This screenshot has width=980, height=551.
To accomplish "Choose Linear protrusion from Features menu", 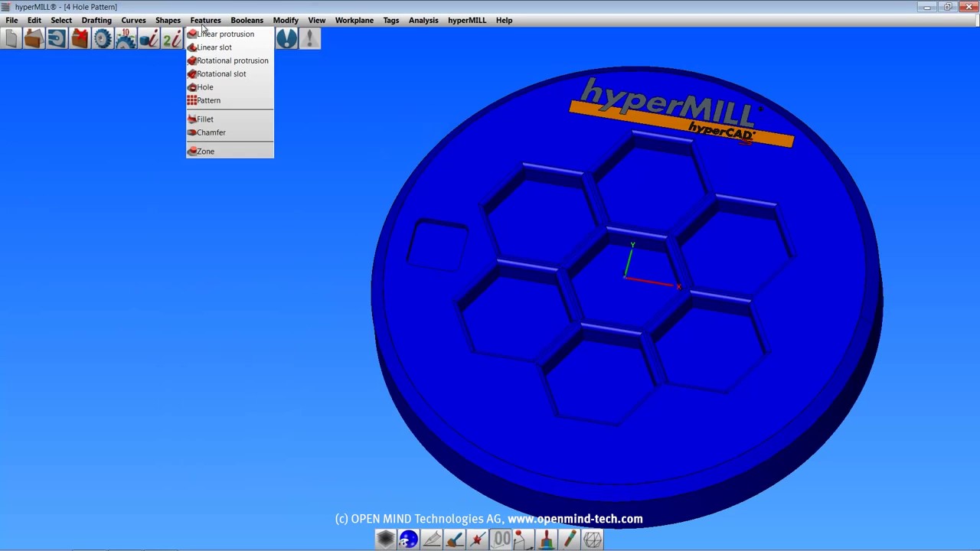I will [x=229, y=34].
